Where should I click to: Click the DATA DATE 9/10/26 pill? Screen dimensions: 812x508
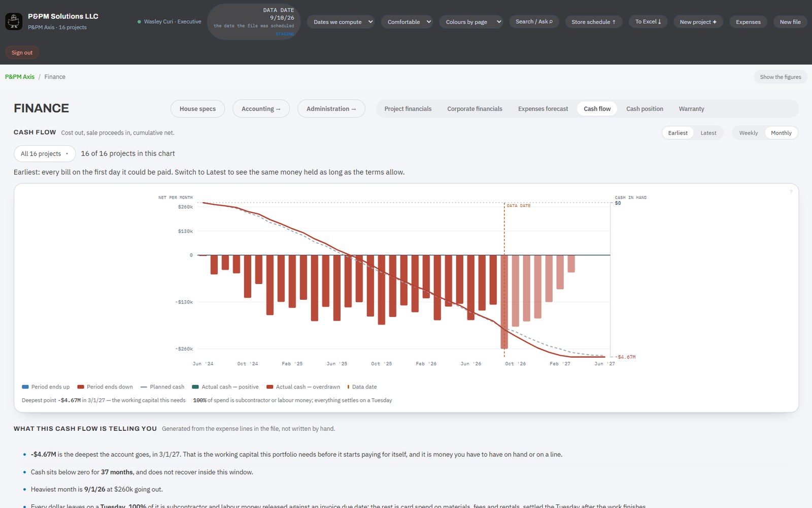(x=254, y=22)
